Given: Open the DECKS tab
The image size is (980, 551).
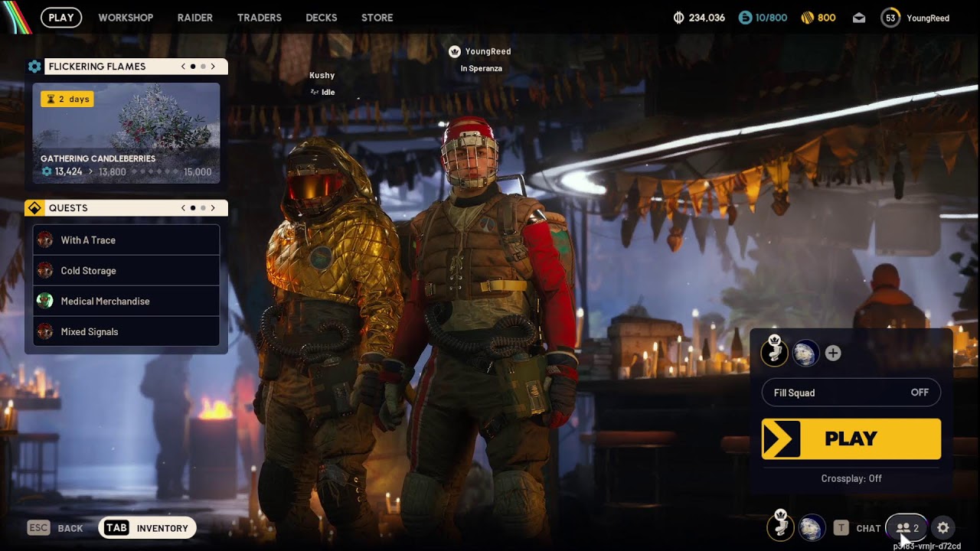Looking at the screenshot, I should click(322, 18).
